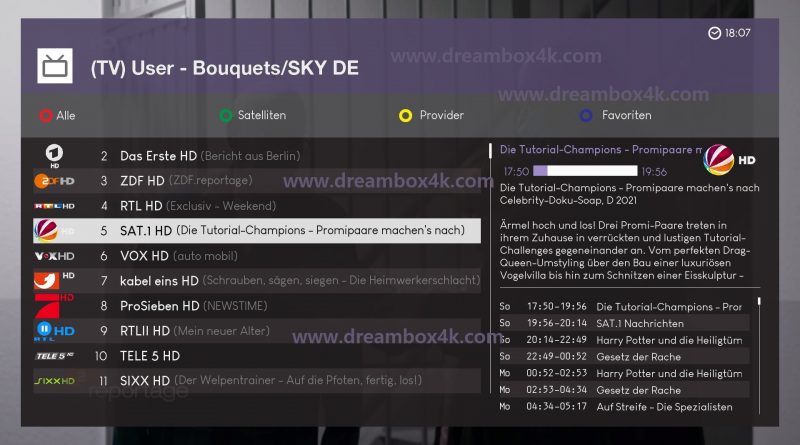
Task: Select RTL HD channel row
Action: click(x=257, y=206)
